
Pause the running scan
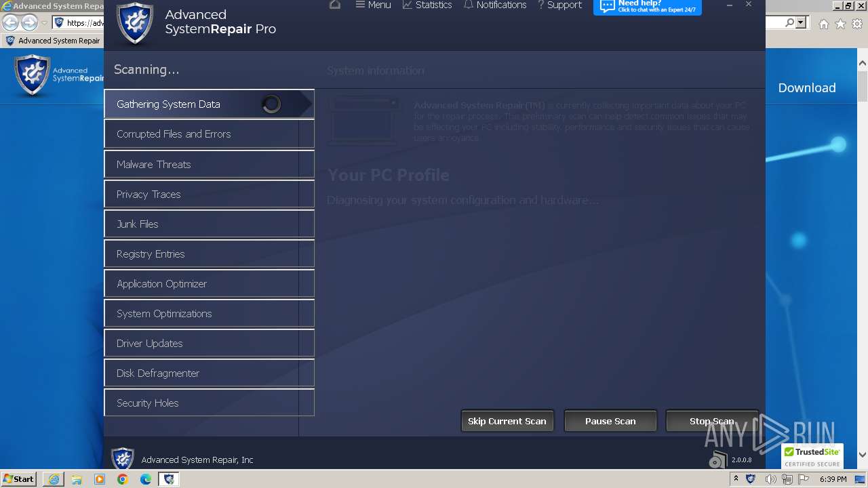click(610, 421)
